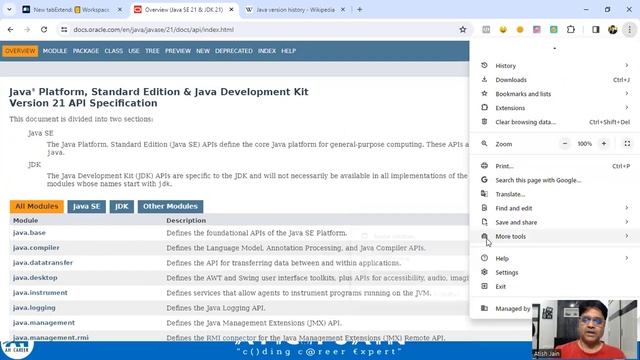The width and height of the screenshot is (640, 360).
Task: Open the Extensions puzzle icon in toolbar
Action: pos(571,29)
